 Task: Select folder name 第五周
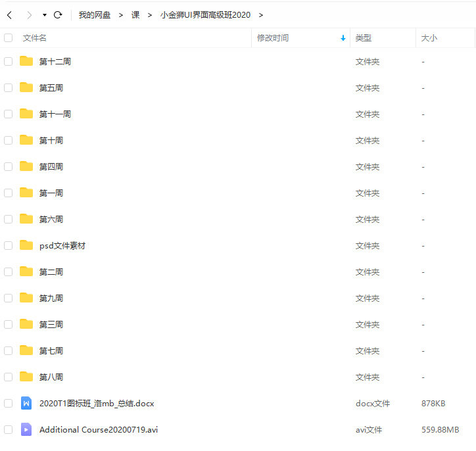[x=51, y=88]
